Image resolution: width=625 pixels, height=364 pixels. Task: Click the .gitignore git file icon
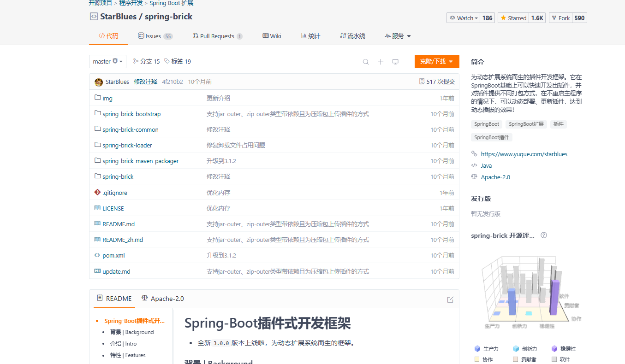tap(97, 192)
